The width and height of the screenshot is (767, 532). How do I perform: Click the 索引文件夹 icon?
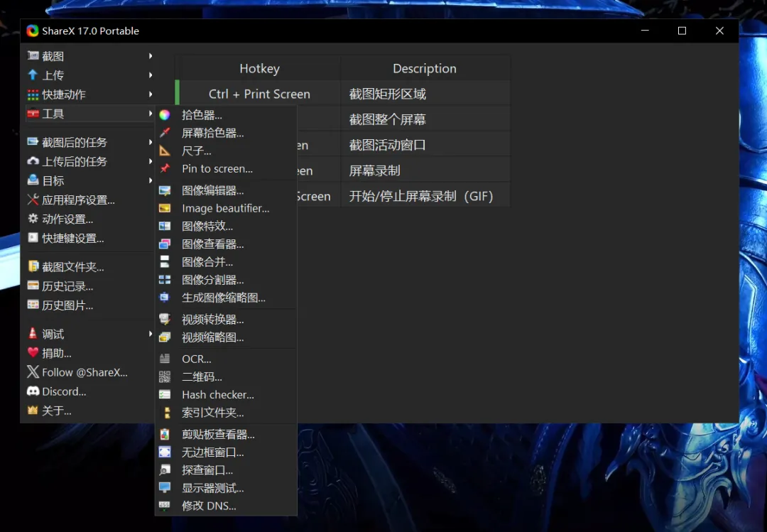(x=167, y=413)
